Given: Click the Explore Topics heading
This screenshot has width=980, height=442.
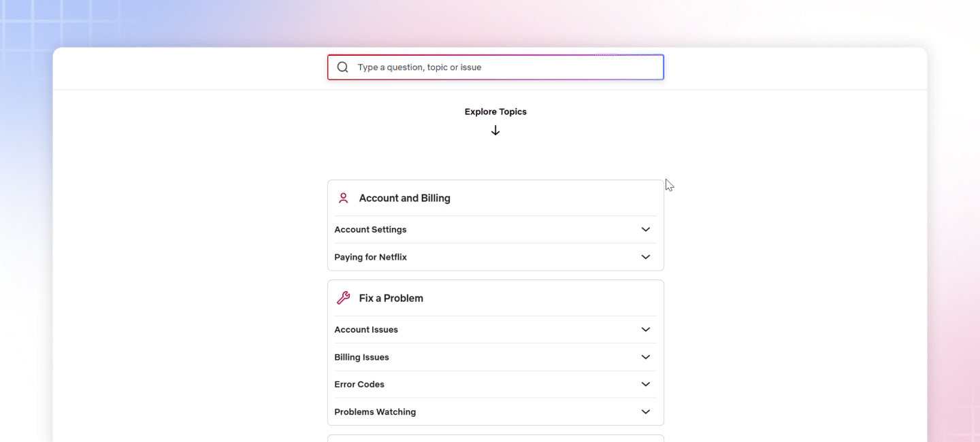Looking at the screenshot, I should click(495, 111).
